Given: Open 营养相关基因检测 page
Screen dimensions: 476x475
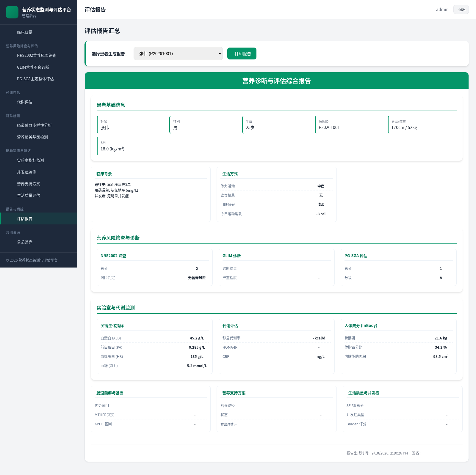Looking at the screenshot, I should [39, 137].
